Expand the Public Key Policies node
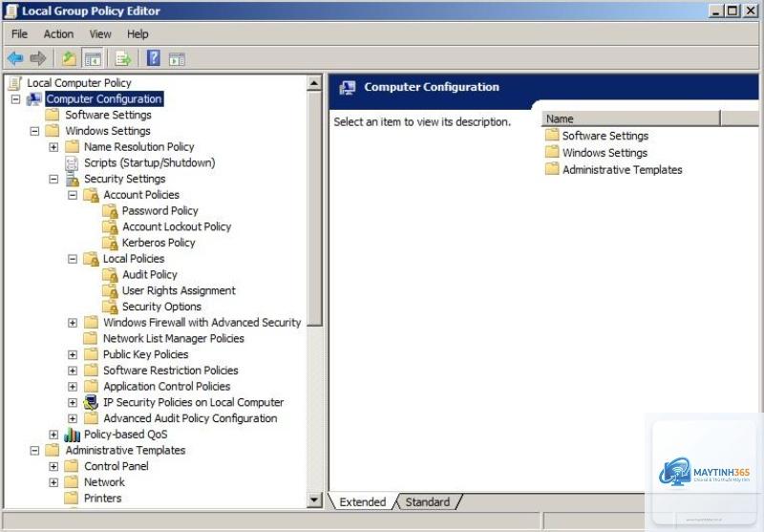The width and height of the screenshot is (764, 532). tap(73, 354)
